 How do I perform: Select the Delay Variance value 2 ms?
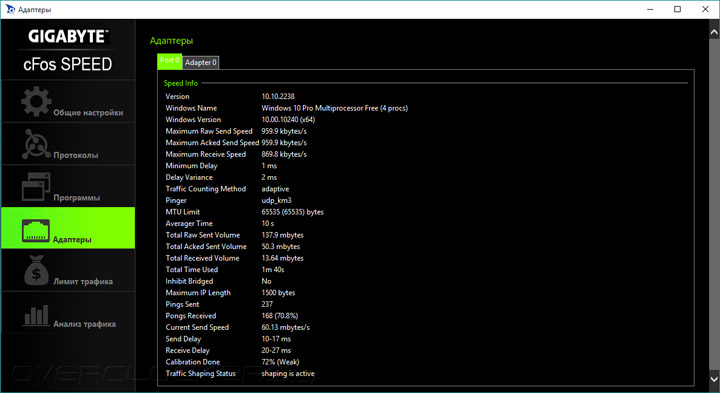click(x=269, y=177)
